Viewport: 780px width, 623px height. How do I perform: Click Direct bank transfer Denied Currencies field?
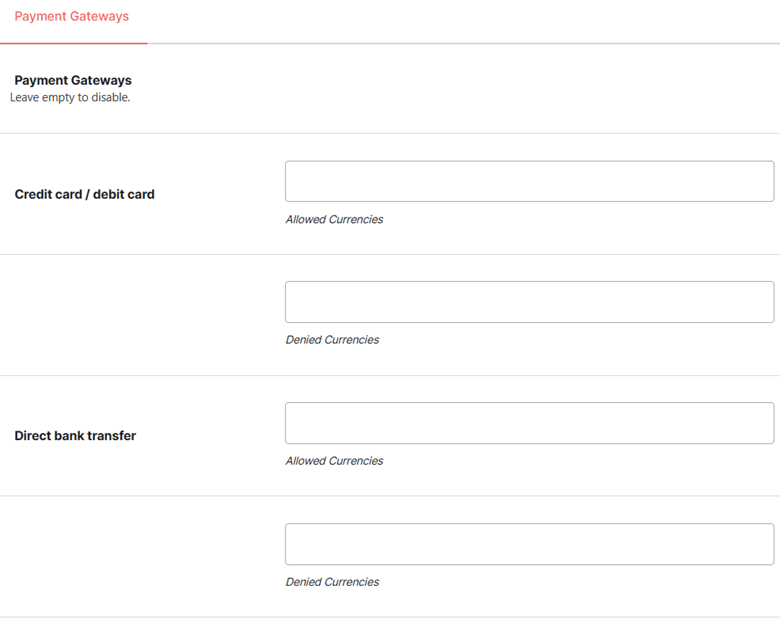529,544
